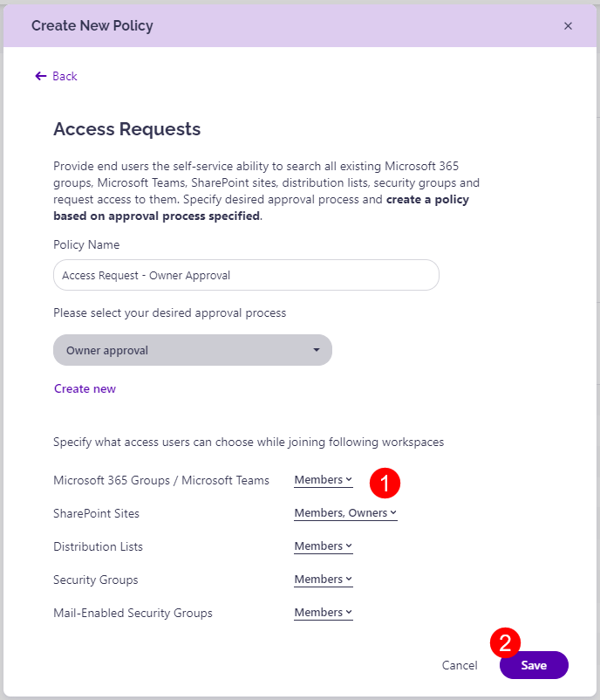The image size is (600, 700).
Task: Save the new access request policy
Action: (x=533, y=664)
